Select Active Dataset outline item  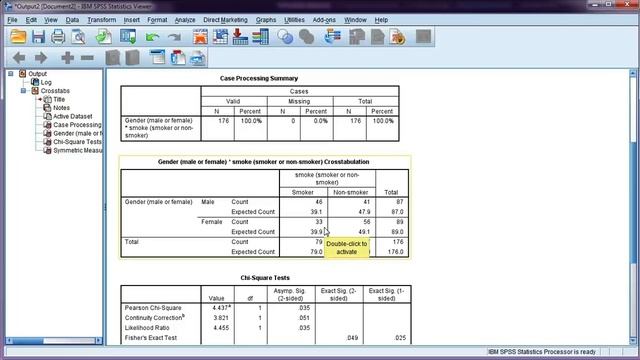73,116
